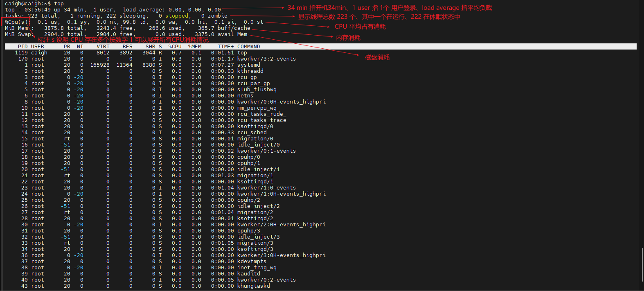Click the PID column header
This screenshot has width=644, height=291.
coord(23,47)
